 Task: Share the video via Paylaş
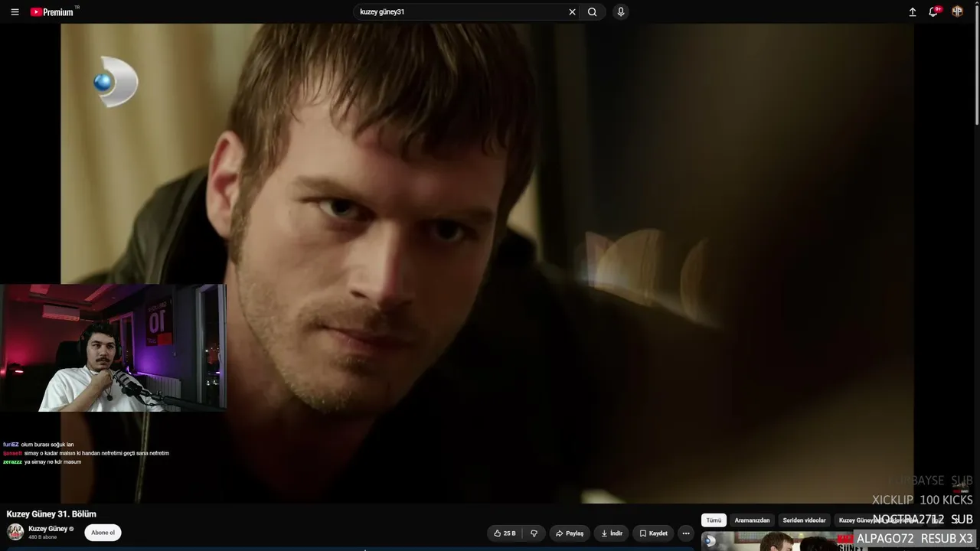570,533
